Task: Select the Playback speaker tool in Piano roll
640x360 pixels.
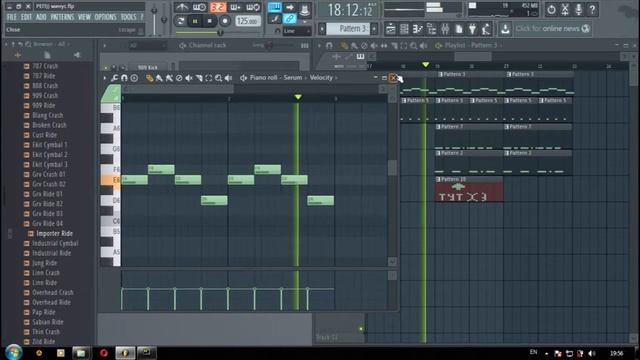Action: (228, 78)
